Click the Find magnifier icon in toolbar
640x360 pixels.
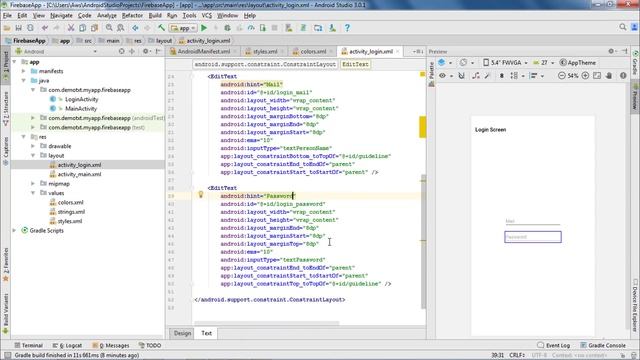click(x=109, y=28)
